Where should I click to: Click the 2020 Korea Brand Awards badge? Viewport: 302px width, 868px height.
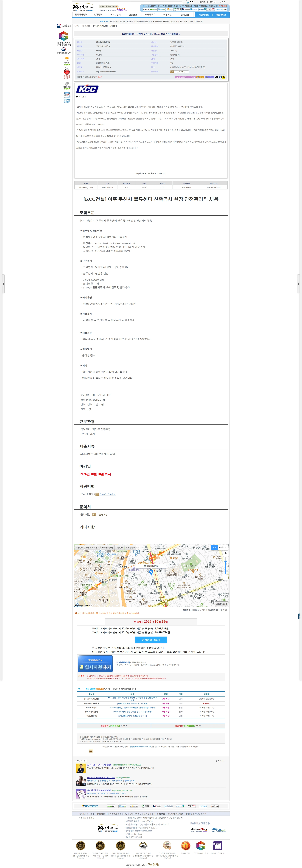[143, 845]
